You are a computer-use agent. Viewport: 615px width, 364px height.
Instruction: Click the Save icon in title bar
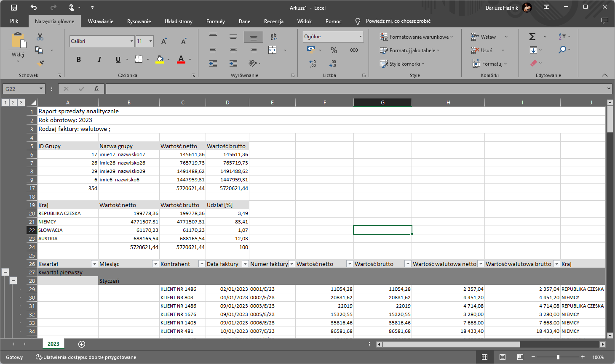pos(14,8)
